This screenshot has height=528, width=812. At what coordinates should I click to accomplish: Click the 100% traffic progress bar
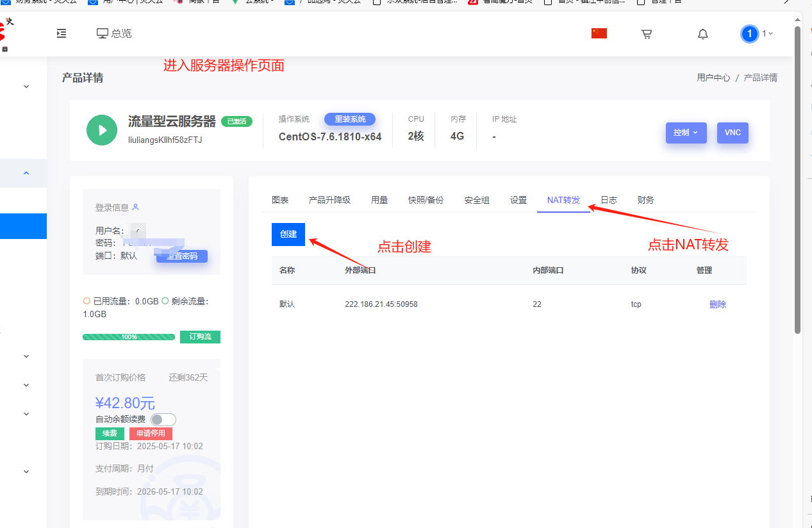[129, 336]
